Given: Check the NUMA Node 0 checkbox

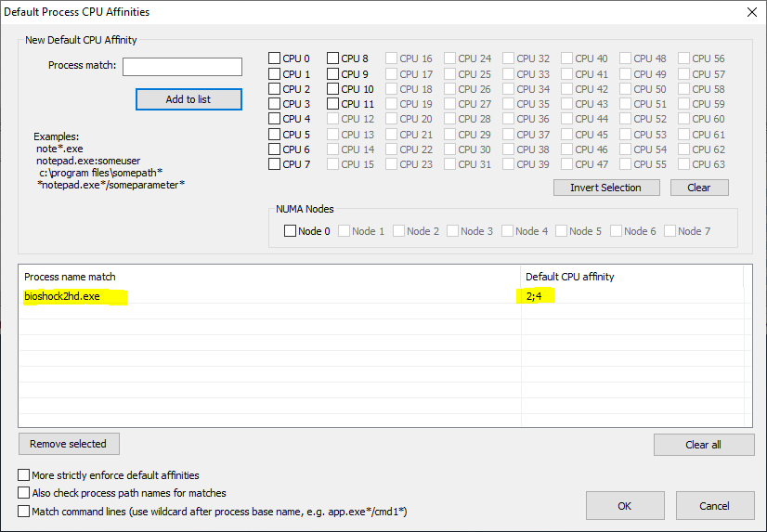Looking at the screenshot, I should (291, 231).
